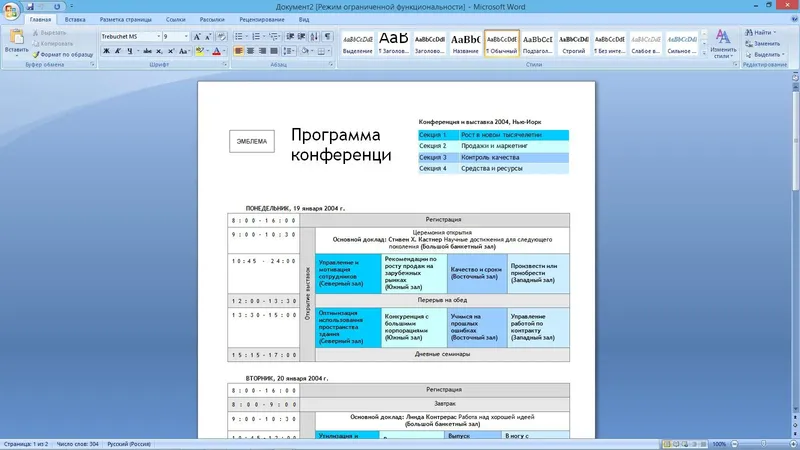Open Выделить selection dropdown
800x450 pixels.
point(764,55)
